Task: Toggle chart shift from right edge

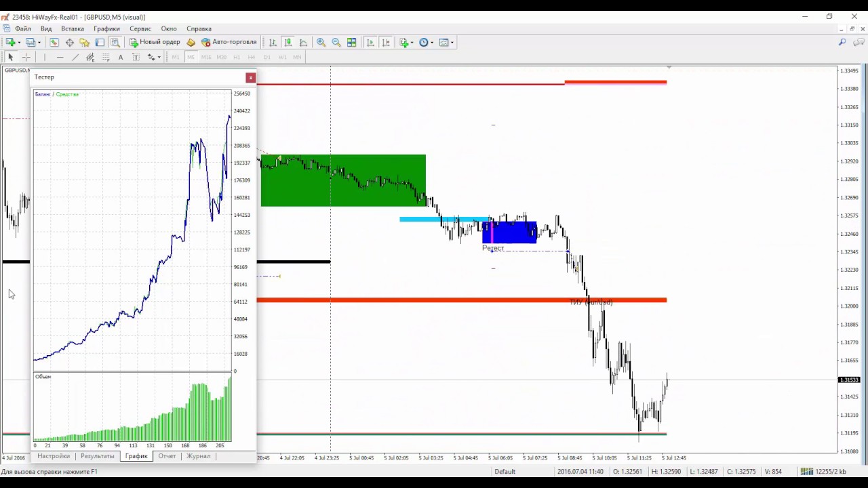Action: point(386,42)
